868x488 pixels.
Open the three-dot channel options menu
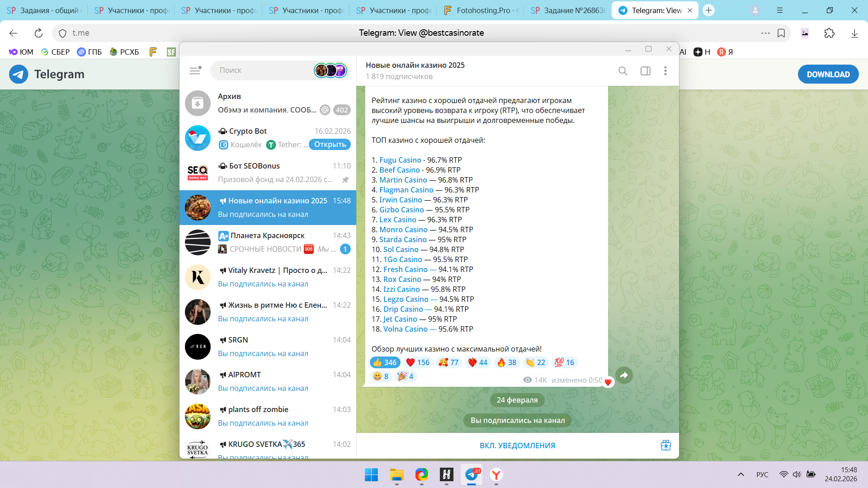point(665,71)
